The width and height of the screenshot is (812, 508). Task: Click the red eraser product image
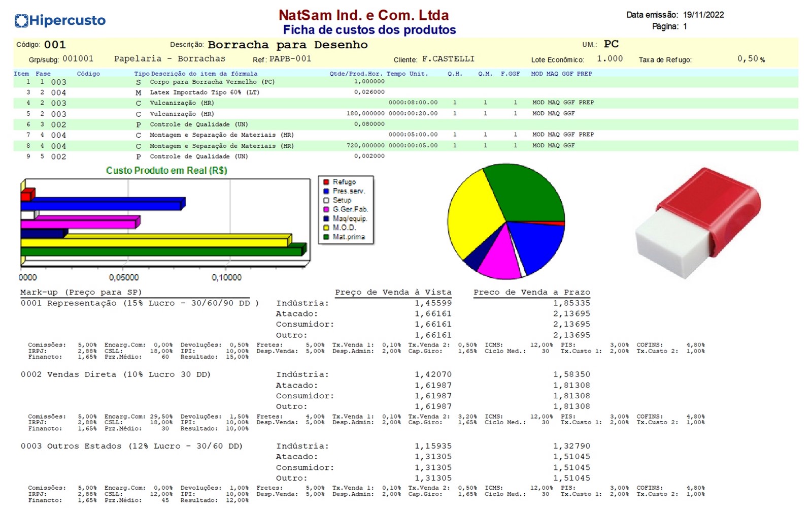[698, 223]
